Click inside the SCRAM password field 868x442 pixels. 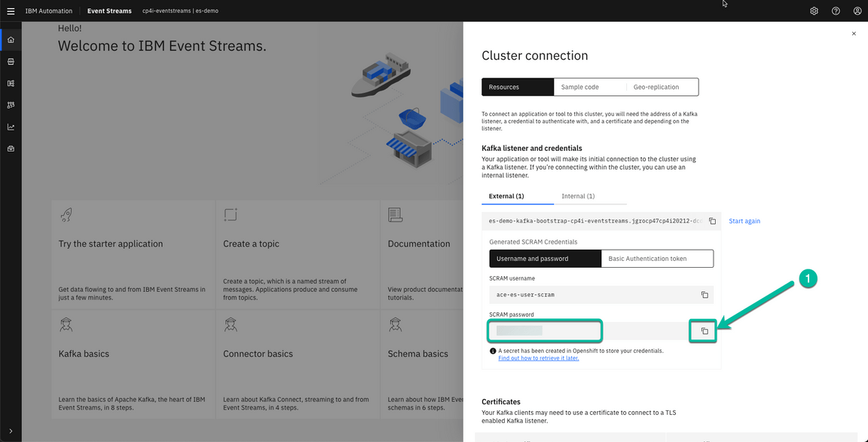[544, 330]
